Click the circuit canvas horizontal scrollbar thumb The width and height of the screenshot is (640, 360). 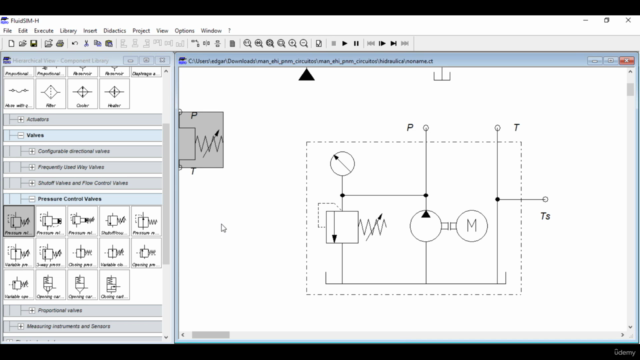click(211, 335)
